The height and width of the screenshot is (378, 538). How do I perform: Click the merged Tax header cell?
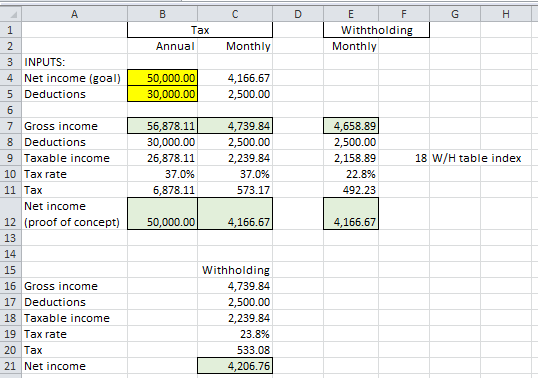[200, 30]
